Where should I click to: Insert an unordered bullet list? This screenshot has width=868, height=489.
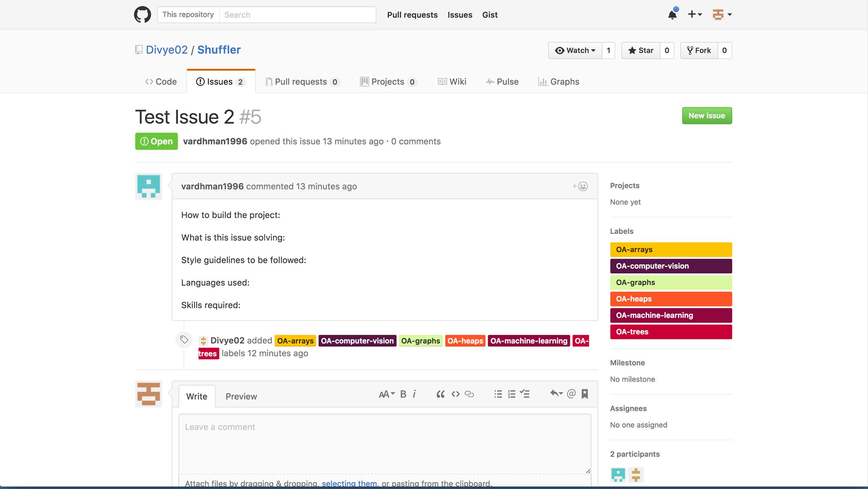(498, 394)
